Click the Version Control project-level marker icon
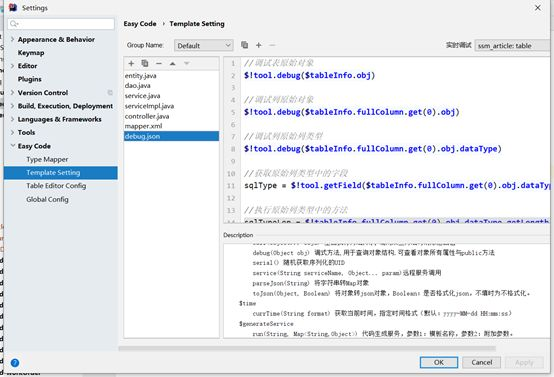Image resolution: width=554 pixels, height=377 pixels. (x=110, y=93)
